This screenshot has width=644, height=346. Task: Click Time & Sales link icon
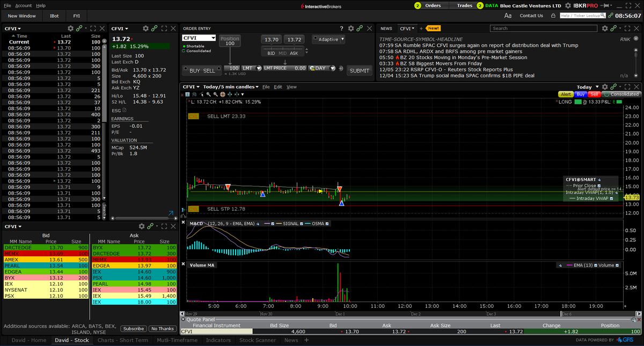tap(79, 28)
